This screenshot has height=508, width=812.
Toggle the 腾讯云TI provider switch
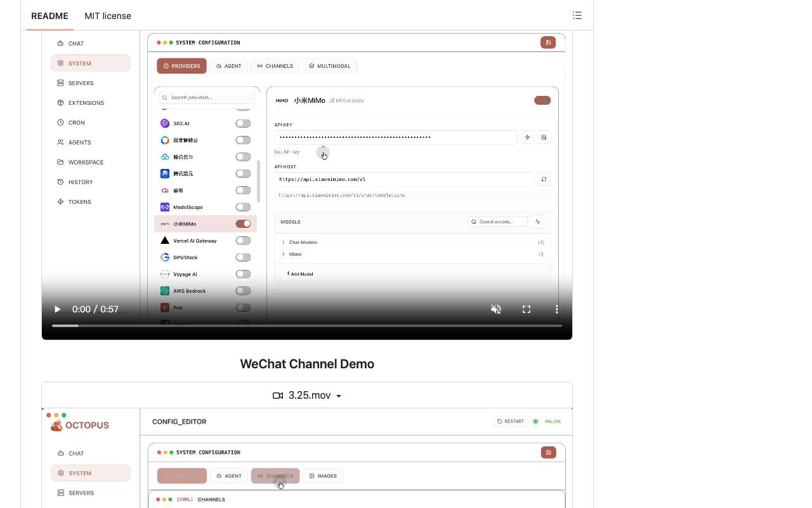(243, 157)
